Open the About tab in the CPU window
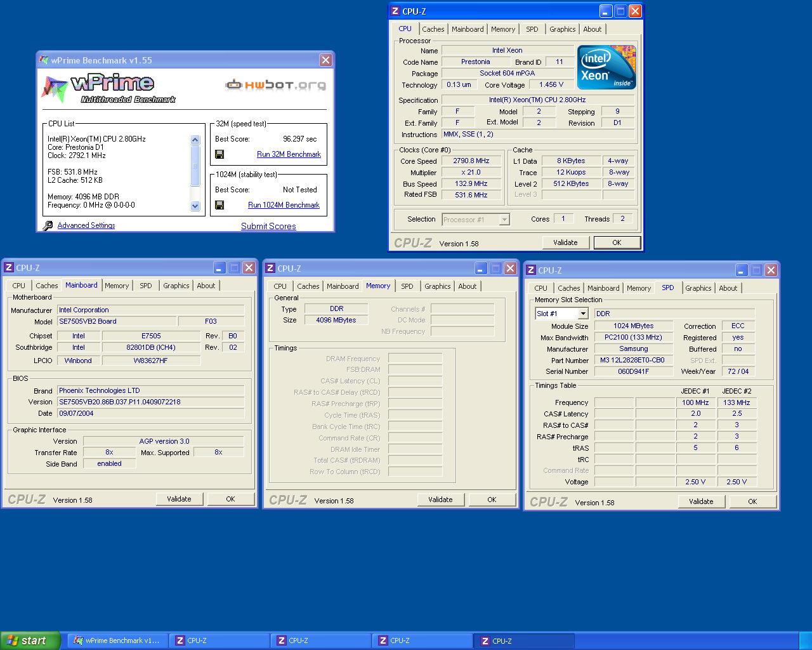 click(x=593, y=29)
